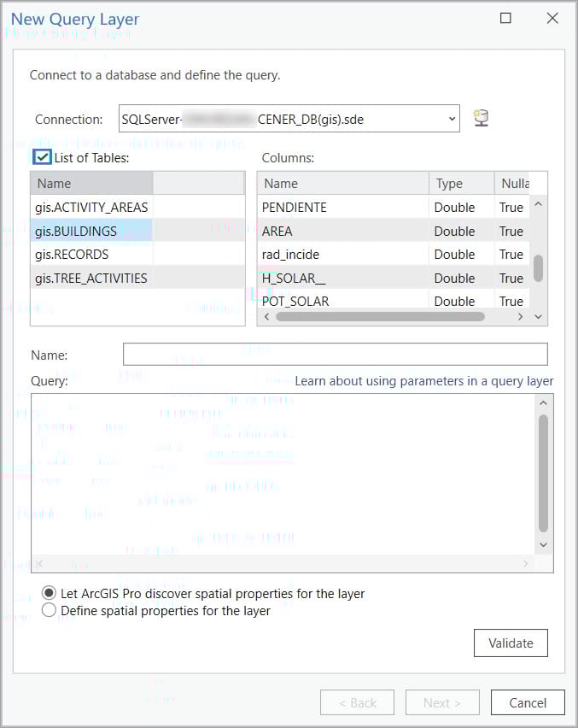
Task: Click Double type cell for PENDIENTE
Action: [462, 207]
